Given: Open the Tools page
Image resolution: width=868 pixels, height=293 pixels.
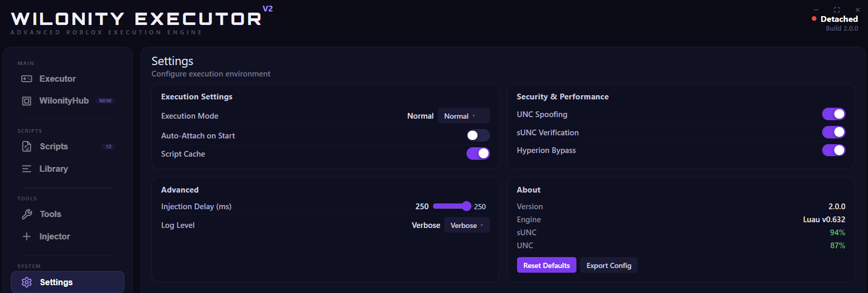Looking at the screenshot, I should point(68,214).
